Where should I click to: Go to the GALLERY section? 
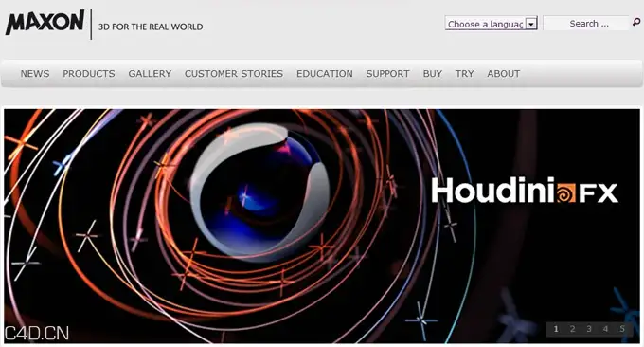point(150,74)
